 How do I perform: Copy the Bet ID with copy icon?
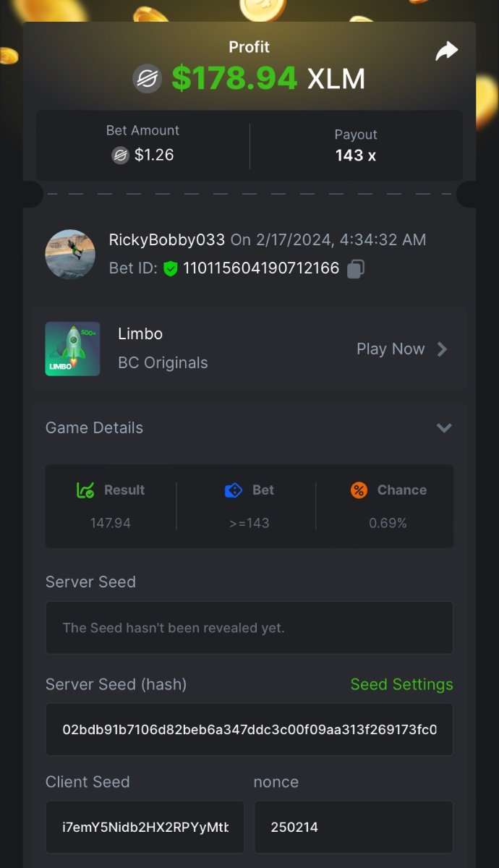355,269
